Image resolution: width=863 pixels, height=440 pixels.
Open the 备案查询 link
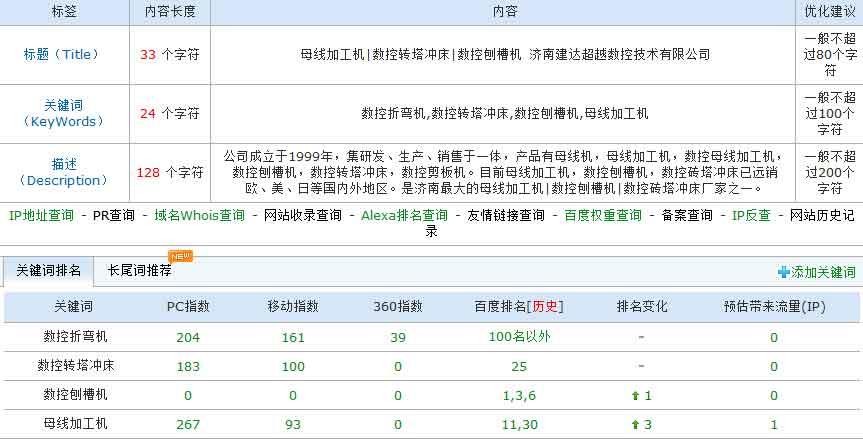click(687, 215)
